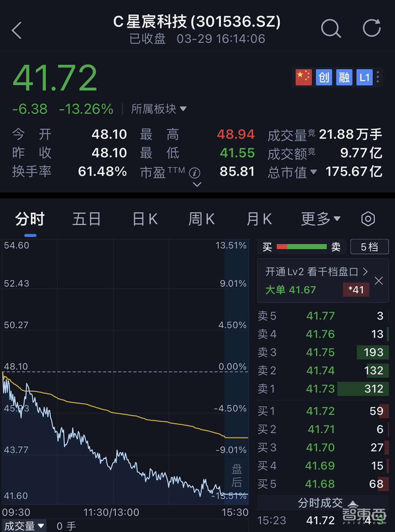
Task: Select the 创 (ChiNext) badge icon
Action: (x=324, y=77)
